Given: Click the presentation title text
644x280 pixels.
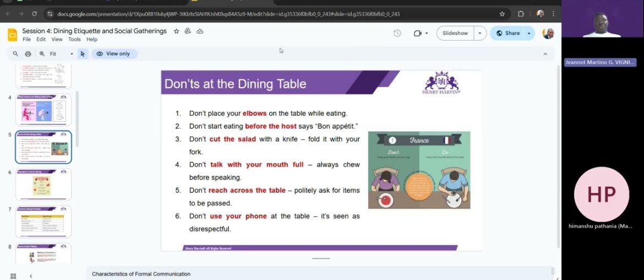Looking at the screenshot, I should coord(95,31).
